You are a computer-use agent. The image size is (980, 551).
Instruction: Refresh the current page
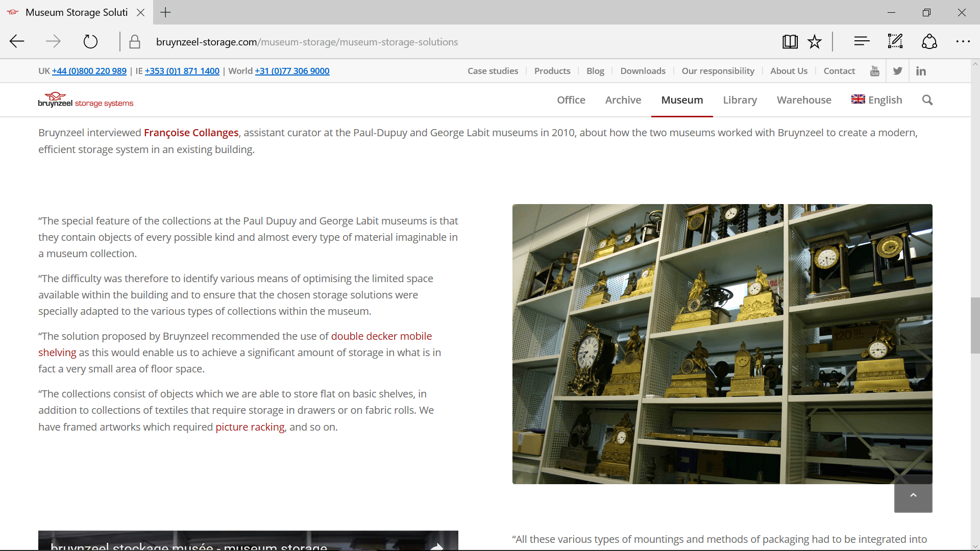90,41
